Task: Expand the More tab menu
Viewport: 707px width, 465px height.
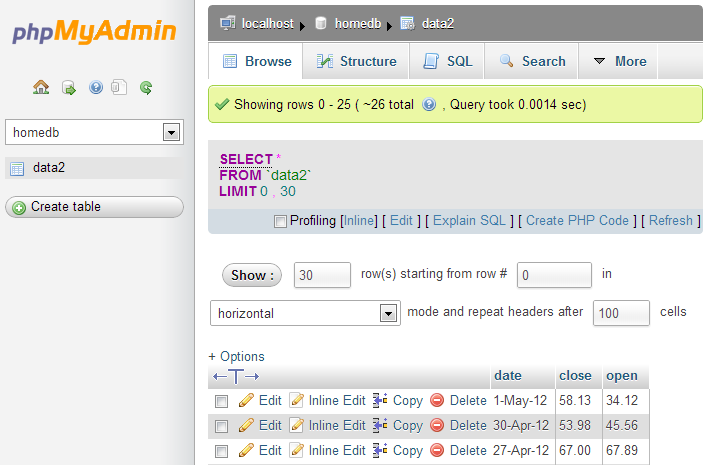Action: 619,61
